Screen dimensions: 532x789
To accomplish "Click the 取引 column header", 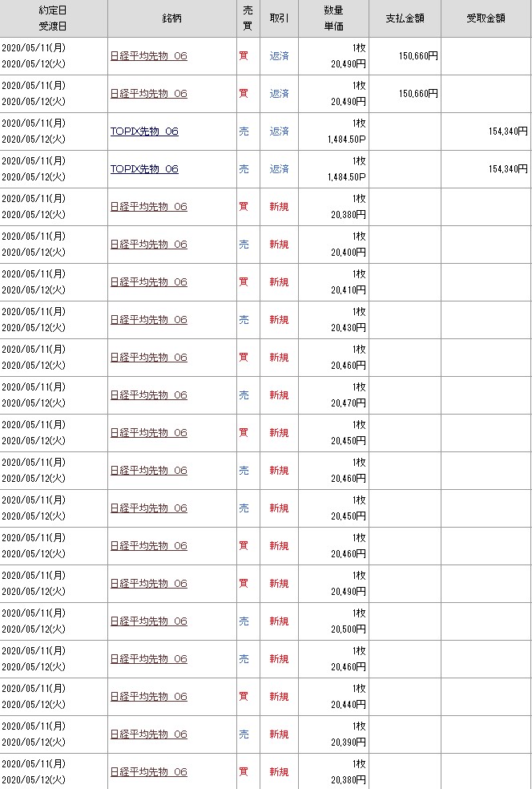I will [x=279, y=18].
